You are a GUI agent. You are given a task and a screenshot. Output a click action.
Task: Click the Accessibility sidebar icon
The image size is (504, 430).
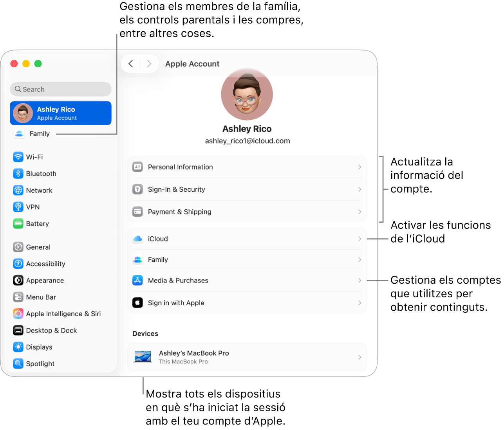click(x=18, y=264)
